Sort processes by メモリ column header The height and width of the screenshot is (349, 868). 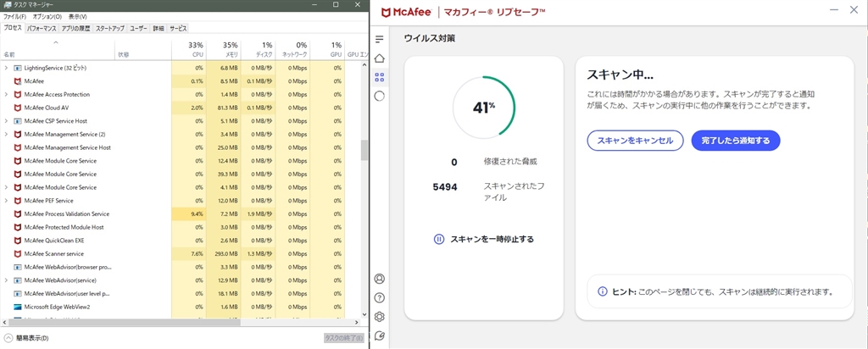point(223,49)
